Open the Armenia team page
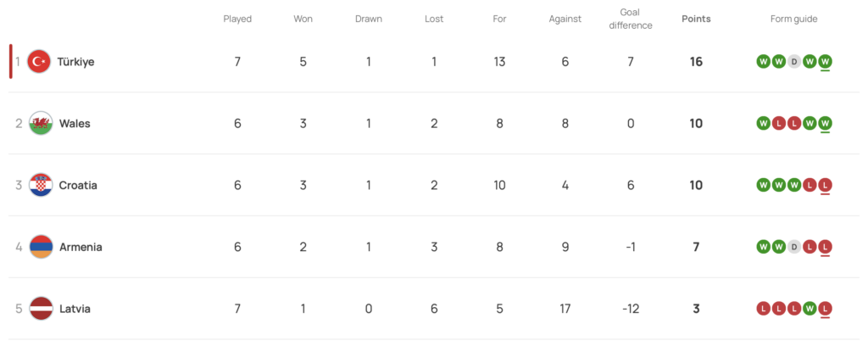 coord(81,248)
